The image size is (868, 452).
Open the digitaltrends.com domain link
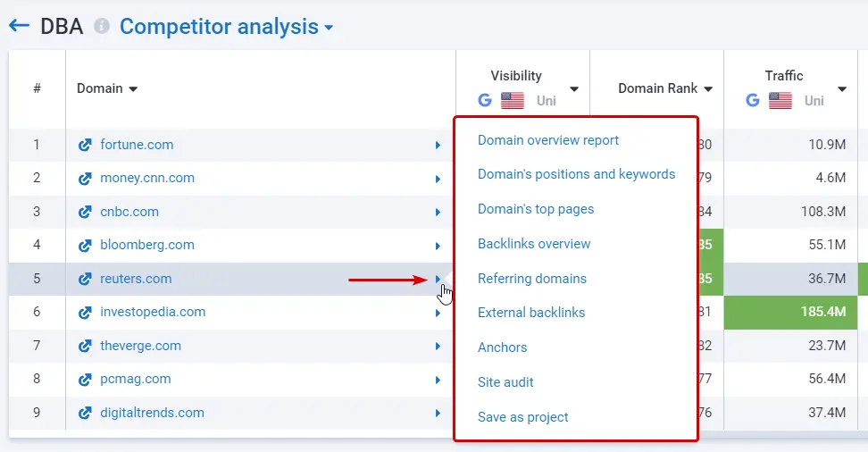(152, 413)
